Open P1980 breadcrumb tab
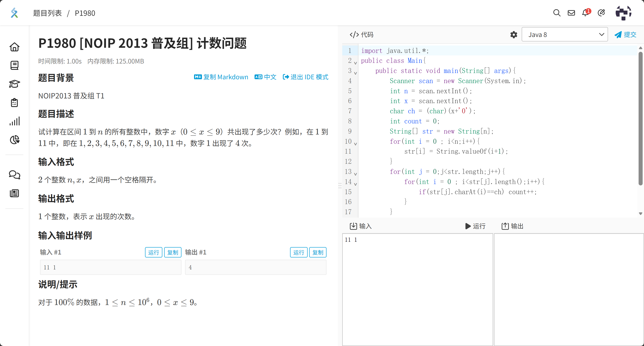 [85, 13]
